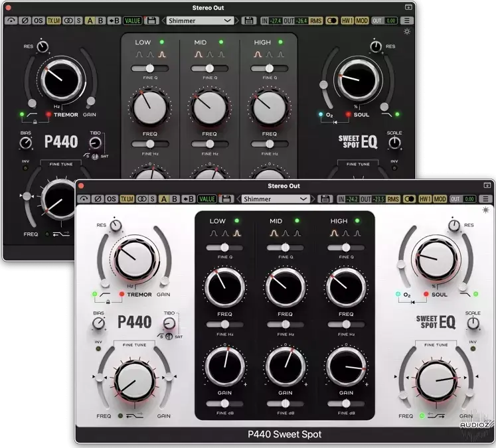Viewport: 496px width, 448px height.
Task: Open hamburger menu in back window
Action: pyautogui.click(x=407, y=21)
